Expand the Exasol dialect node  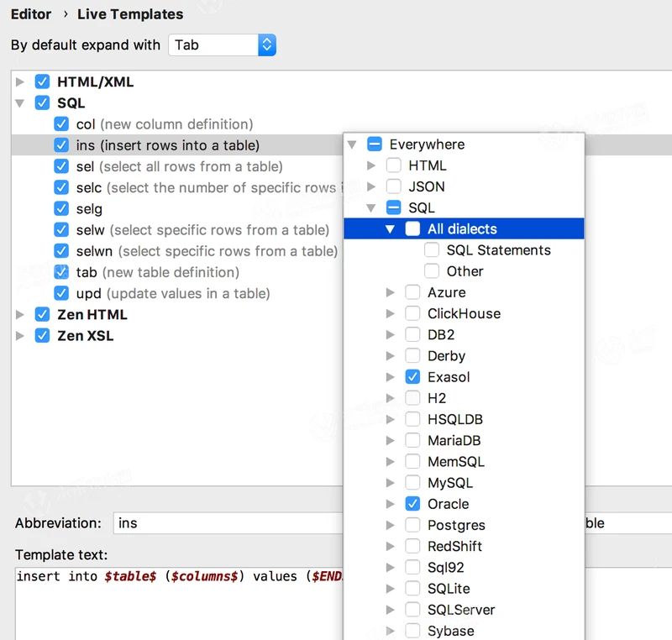390,377
